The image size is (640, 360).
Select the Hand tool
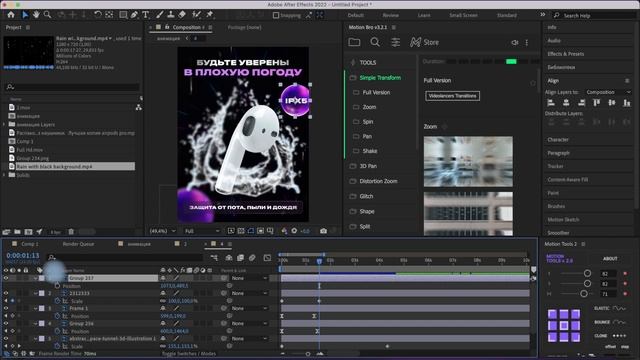pos(36,15)
